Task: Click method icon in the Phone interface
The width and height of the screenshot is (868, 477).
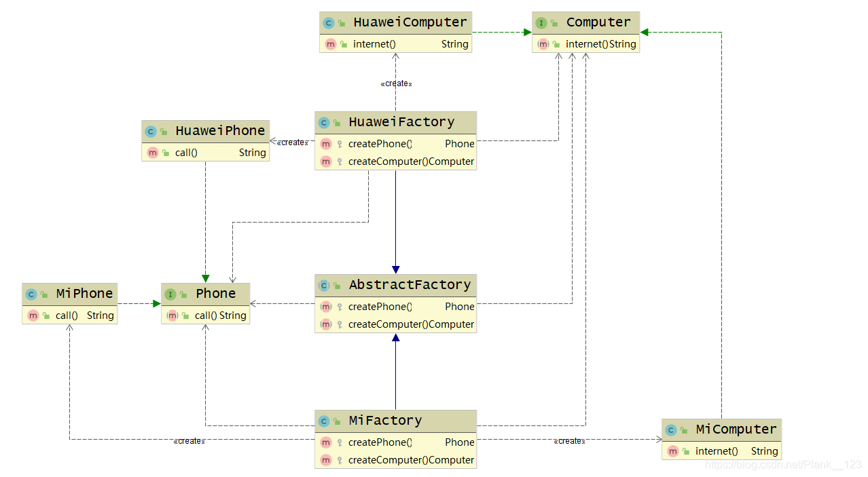Action: coord(173,316)
